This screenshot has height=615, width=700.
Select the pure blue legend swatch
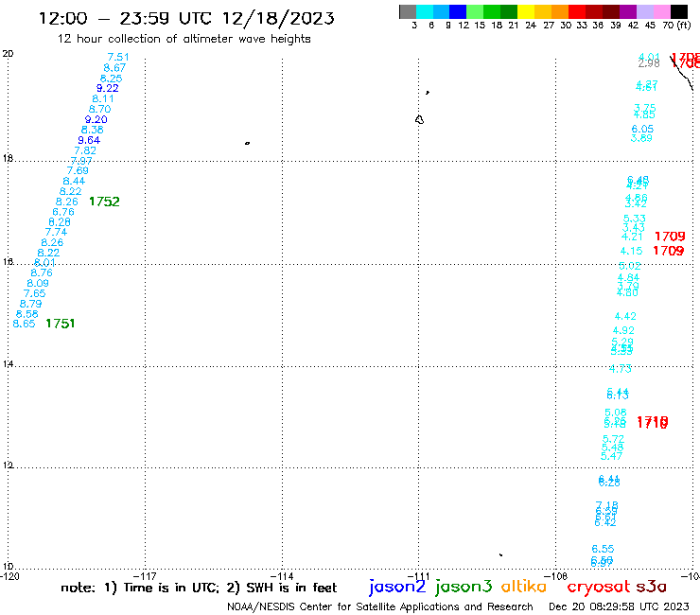(x=458, y=11)
